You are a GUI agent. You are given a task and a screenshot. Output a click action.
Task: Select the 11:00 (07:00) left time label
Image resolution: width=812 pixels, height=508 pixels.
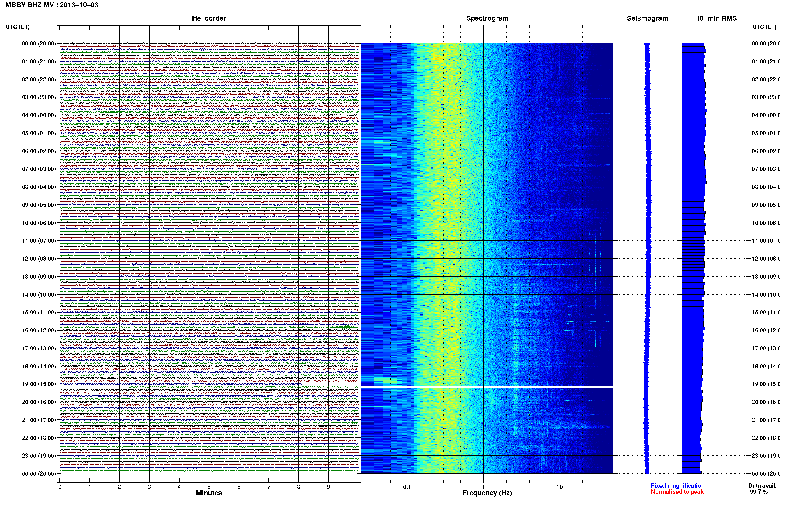click(39, 241)
